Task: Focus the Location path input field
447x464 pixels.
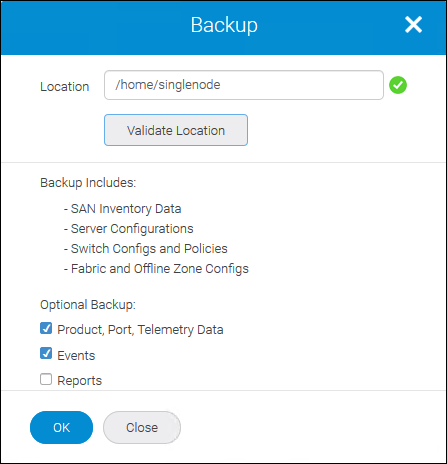Action: pyautogui.click(x=244, y=85)
